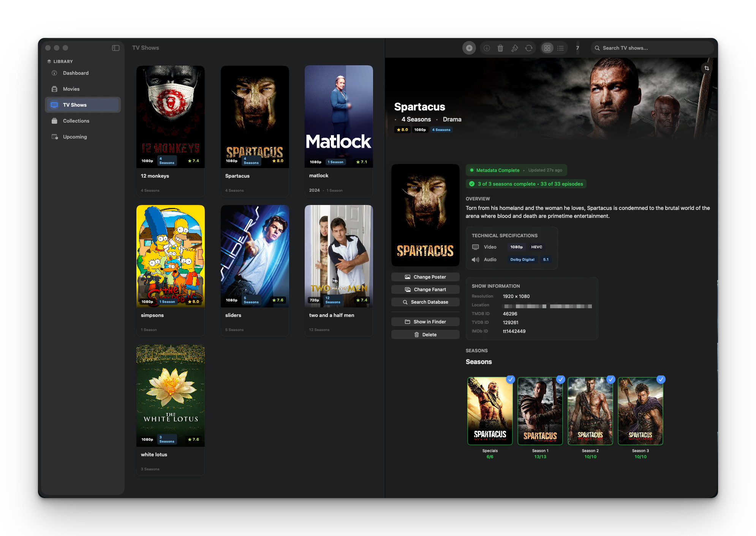Select the paintbrush artwork tool icon
The height and width of the screenshot is (536, 756).
click(x=515, y=48)
